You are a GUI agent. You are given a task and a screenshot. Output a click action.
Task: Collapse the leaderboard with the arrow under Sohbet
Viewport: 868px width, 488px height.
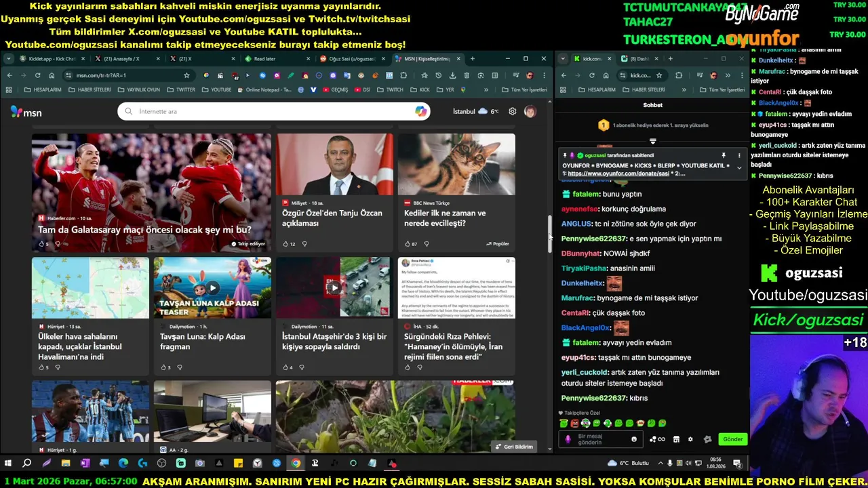coord(653,142)
